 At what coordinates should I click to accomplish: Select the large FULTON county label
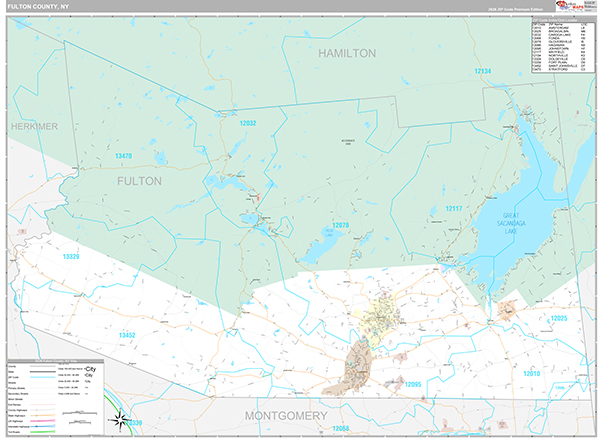(x=139, y=181)
